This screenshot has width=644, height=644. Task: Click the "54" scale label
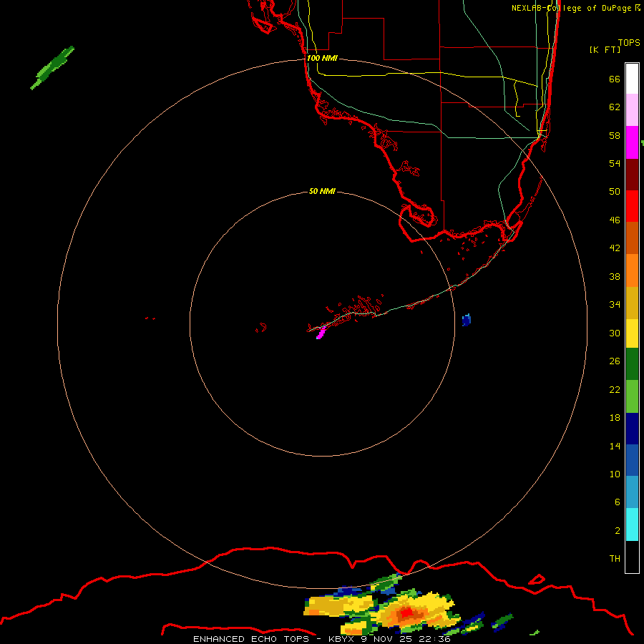pyautogui.click(x=615, y=163)
